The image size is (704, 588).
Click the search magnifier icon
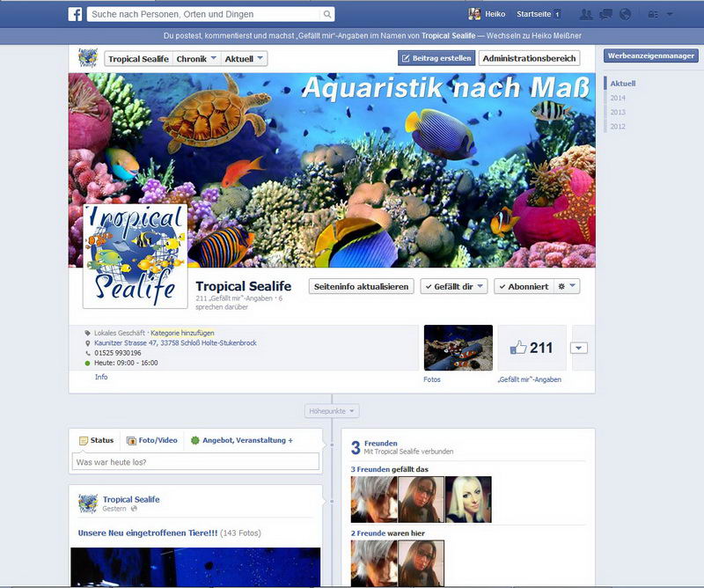click(x=327, y=14)
